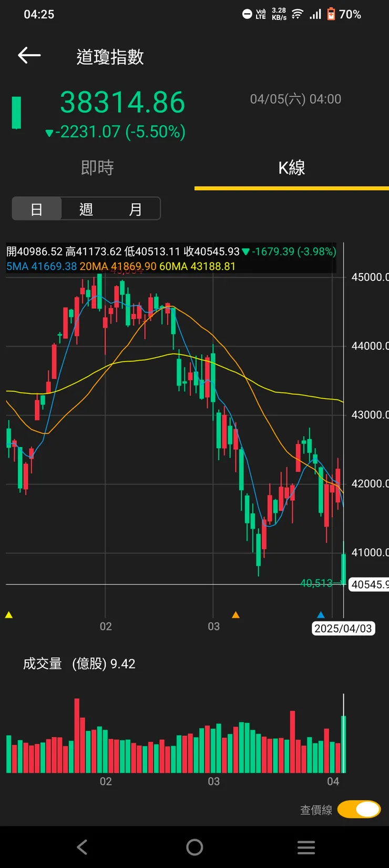Tap the 04 month label under volume chart
Screen dimensions: 389x868
pos(333,781)
